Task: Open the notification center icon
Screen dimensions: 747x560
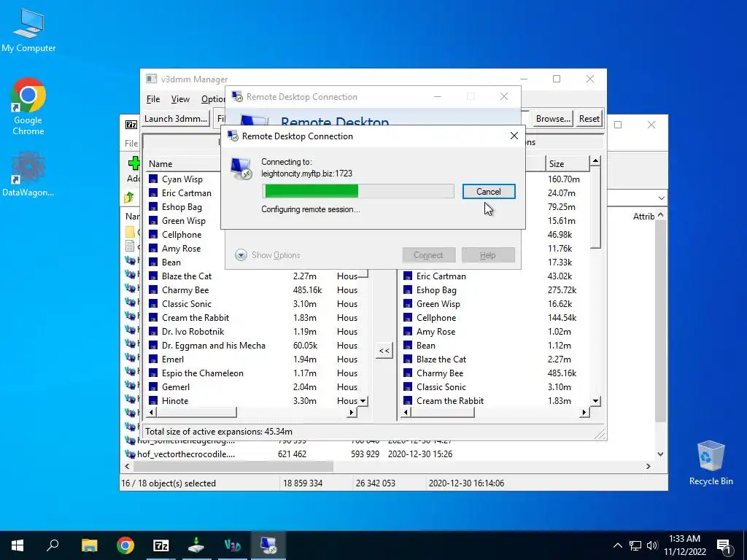Action: [x=724, y=546]
